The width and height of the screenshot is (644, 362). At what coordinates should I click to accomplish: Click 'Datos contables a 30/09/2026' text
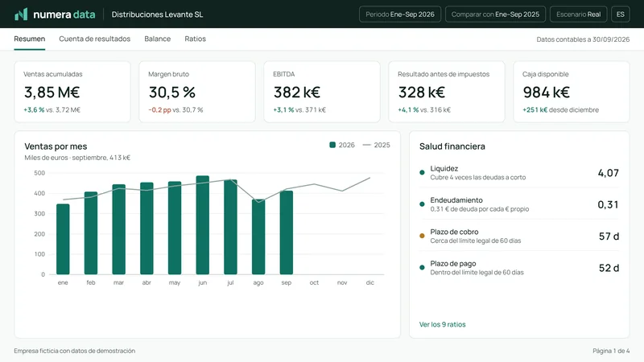[583, 39]
